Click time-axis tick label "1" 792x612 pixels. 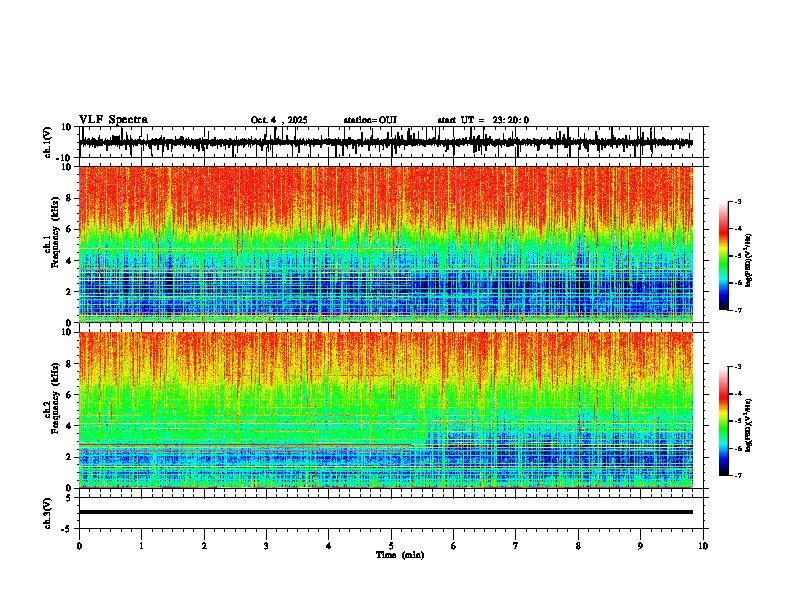(141, 546)
